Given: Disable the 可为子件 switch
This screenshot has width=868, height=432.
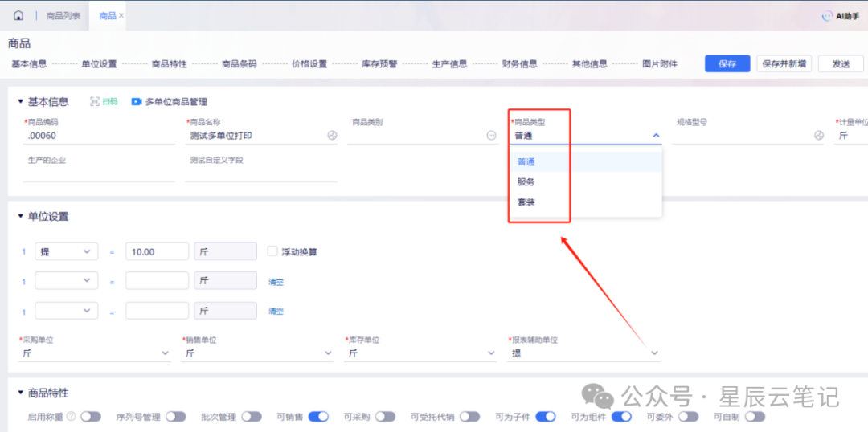Looking at the screenshot, I should click(546, 417).
